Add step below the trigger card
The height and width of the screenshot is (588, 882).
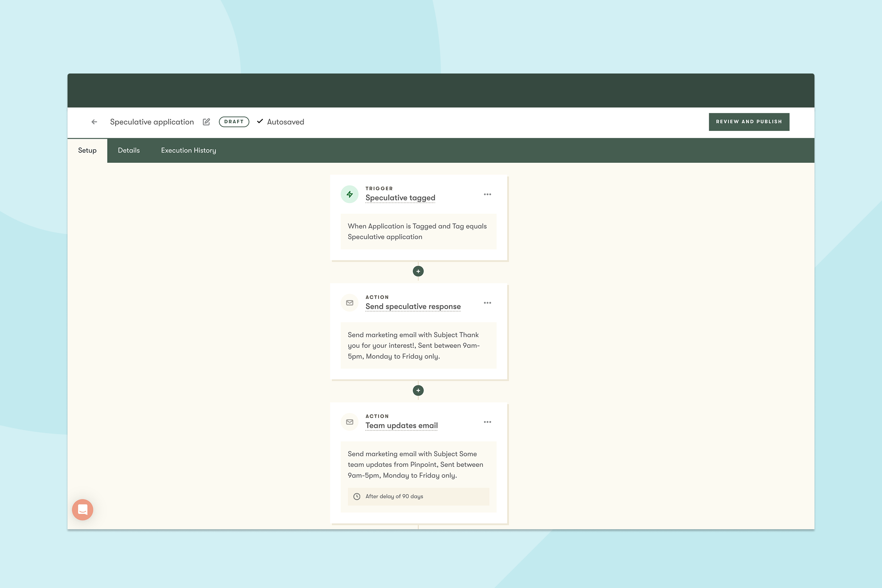point(418,271)
